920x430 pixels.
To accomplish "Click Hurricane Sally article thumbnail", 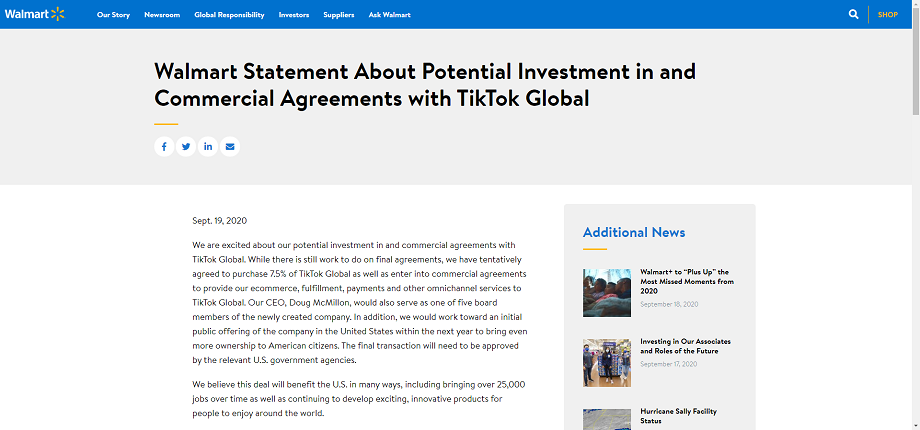I will (607, 418).
